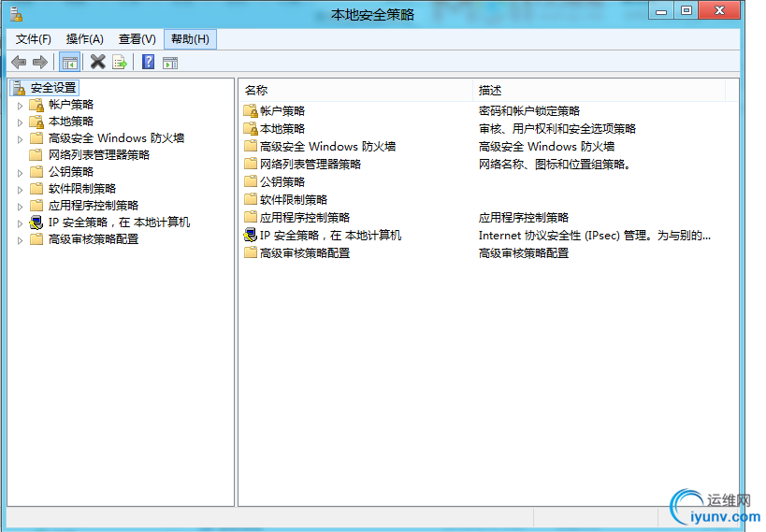The image size is (766, 532).
Task: Click description 网络名称、图标和位置组策略。
Action: click(x=556, y=165)
